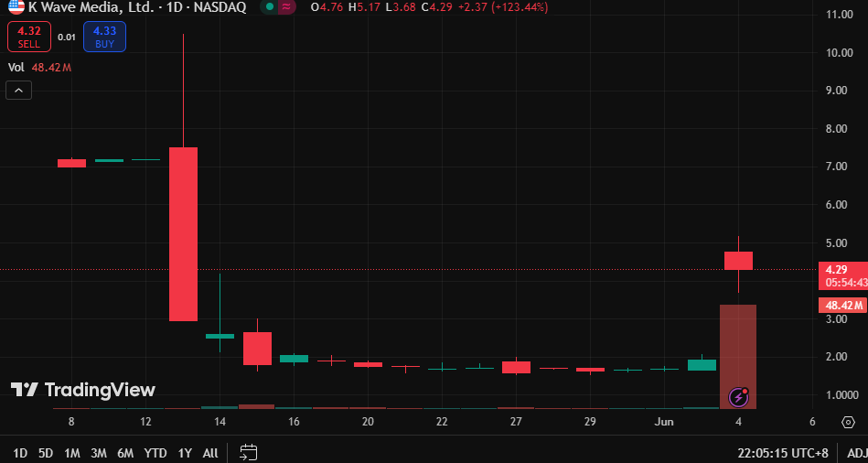Click the Jun date axis label
The image size is (868, 463).
pyautogui.click(x=664, y=422)
